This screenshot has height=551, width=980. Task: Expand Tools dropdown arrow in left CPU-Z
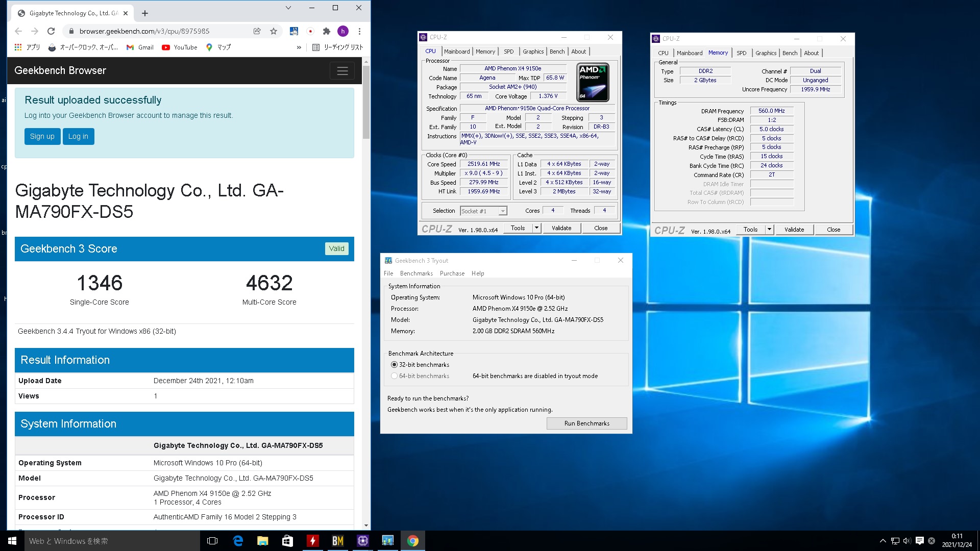(536, 228)
